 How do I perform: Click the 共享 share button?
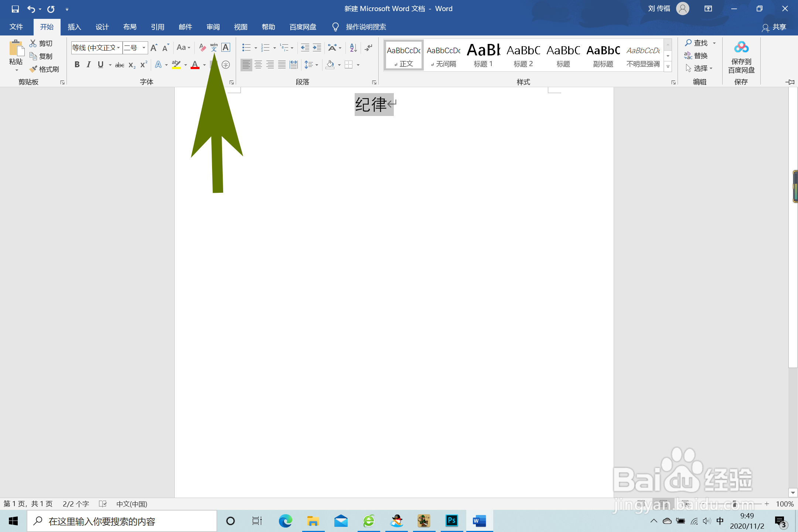[774, 27]
